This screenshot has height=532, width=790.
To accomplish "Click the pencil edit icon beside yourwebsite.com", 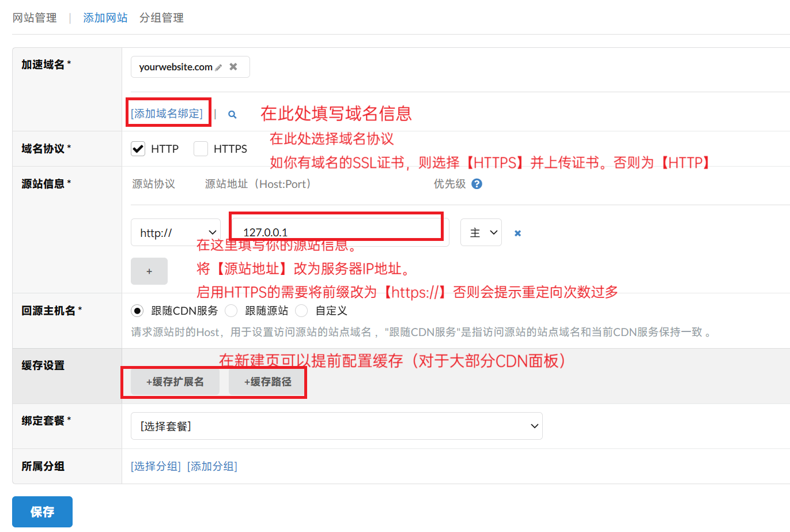I will tap(219, 67).
